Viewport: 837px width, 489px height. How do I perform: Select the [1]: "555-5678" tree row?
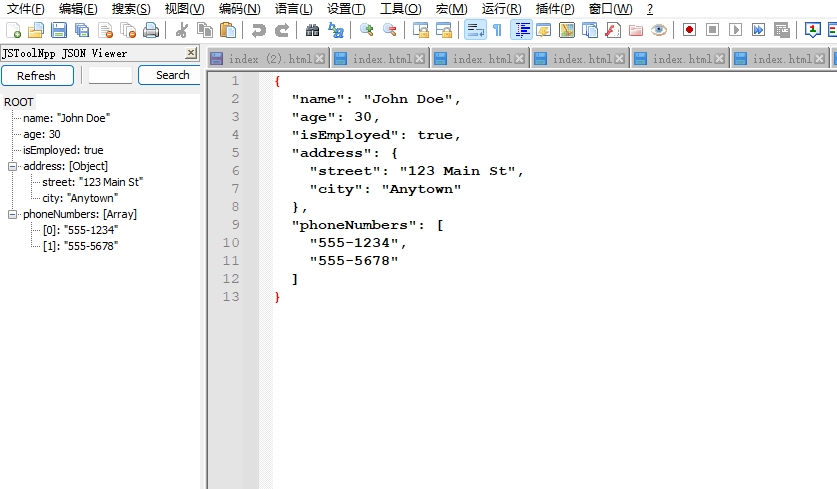(80, 246)
